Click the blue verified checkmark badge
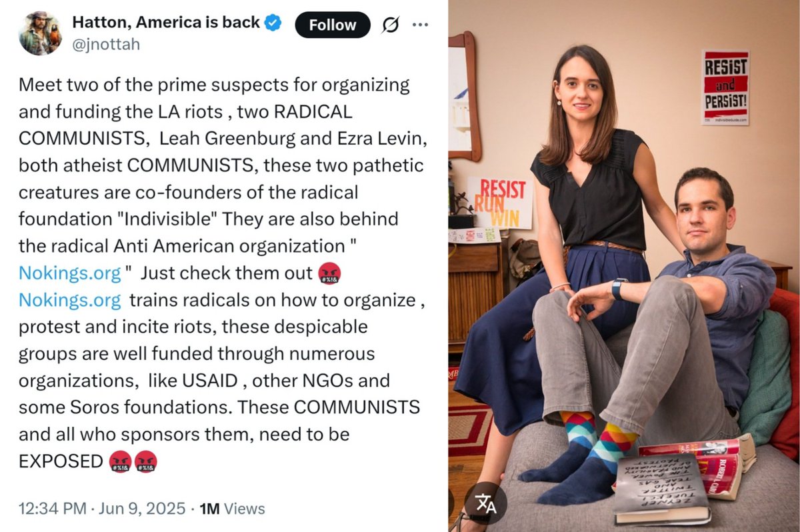The image size is (800, 532). [273, 23]
